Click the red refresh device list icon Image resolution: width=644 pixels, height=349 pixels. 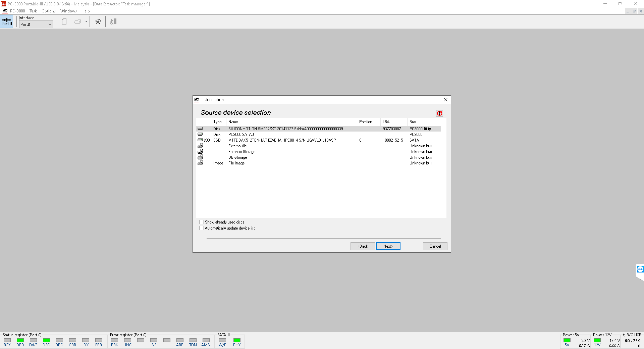tap(439, 113)
